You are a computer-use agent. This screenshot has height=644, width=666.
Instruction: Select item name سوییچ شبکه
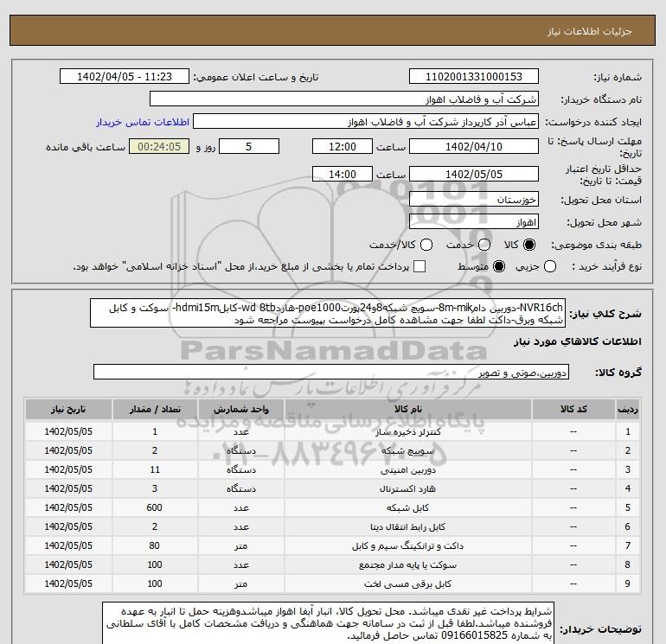407,451
